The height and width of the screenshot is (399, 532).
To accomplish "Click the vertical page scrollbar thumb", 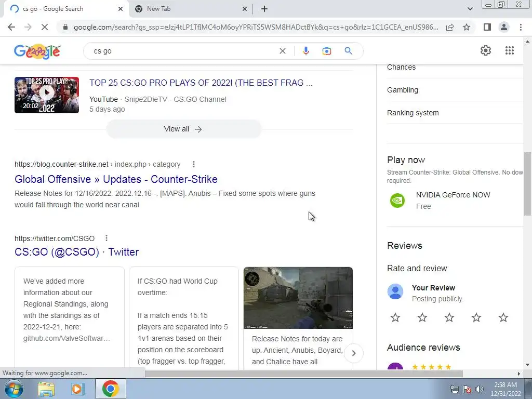I will (x=528, y=183).
